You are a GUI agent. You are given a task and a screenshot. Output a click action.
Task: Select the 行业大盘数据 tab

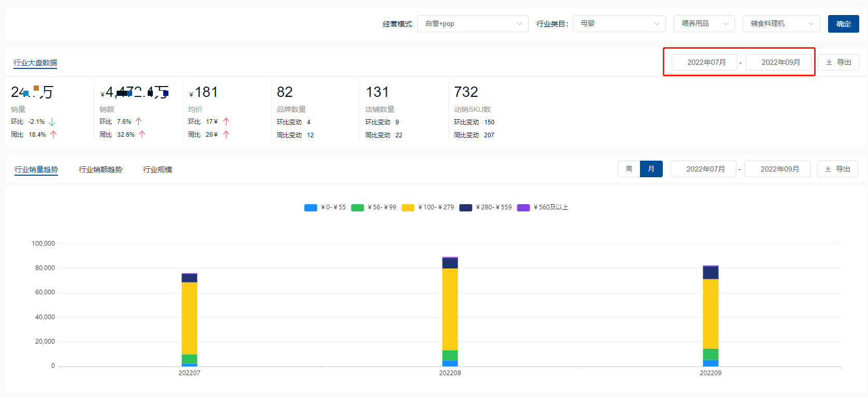click(x=35, y=63)
